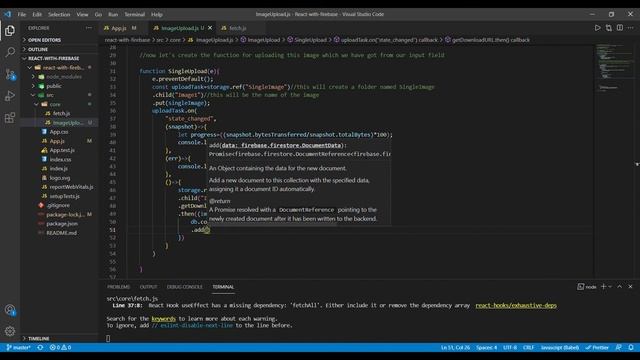
Task: Switch to the Problems panel tab
Action: click(118, 287)
